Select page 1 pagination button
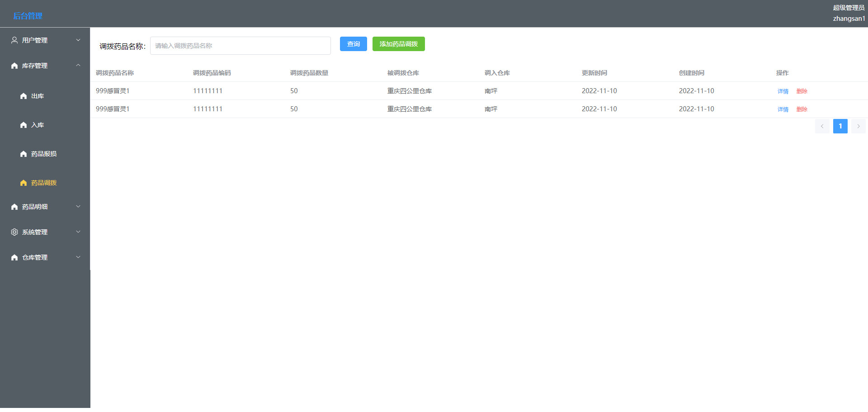This screenshot has width=868, height=412. click(x=840, y=126)
